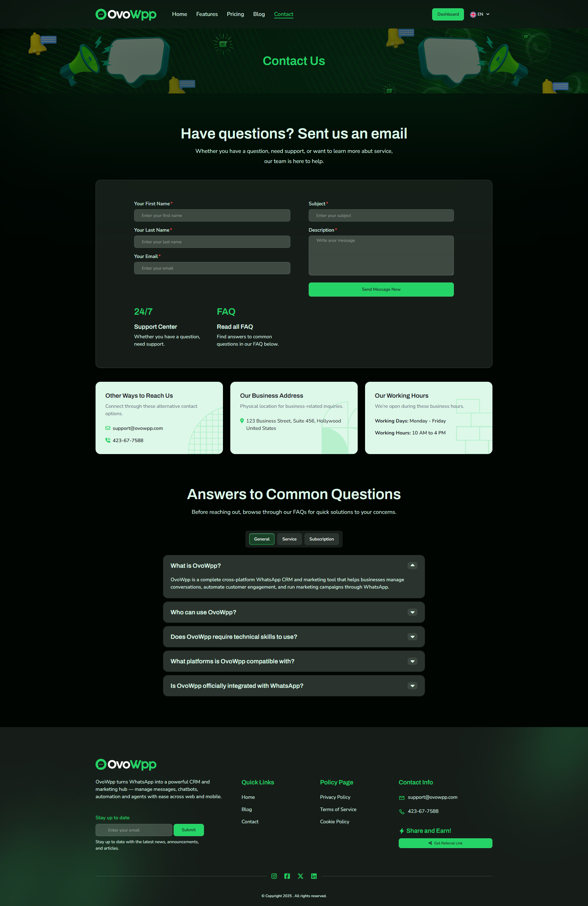Collapse the 'What is OvoWpp?' answer

(x=412, y=565)
